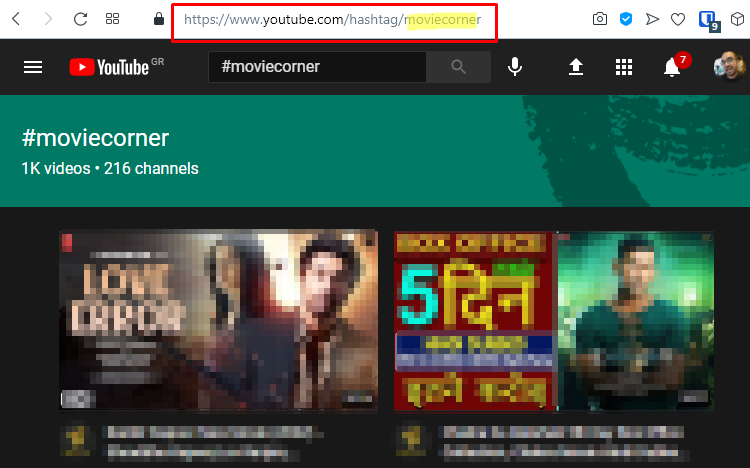Viewport: 750px width, 468px height.
Task: Open the cube extensions icon
Action: (737, 19)
